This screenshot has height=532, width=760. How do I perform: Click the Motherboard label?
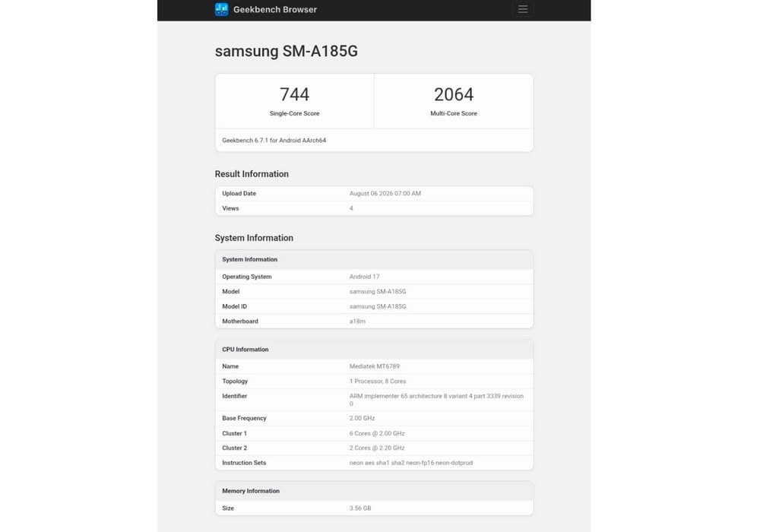click(240, 321)
